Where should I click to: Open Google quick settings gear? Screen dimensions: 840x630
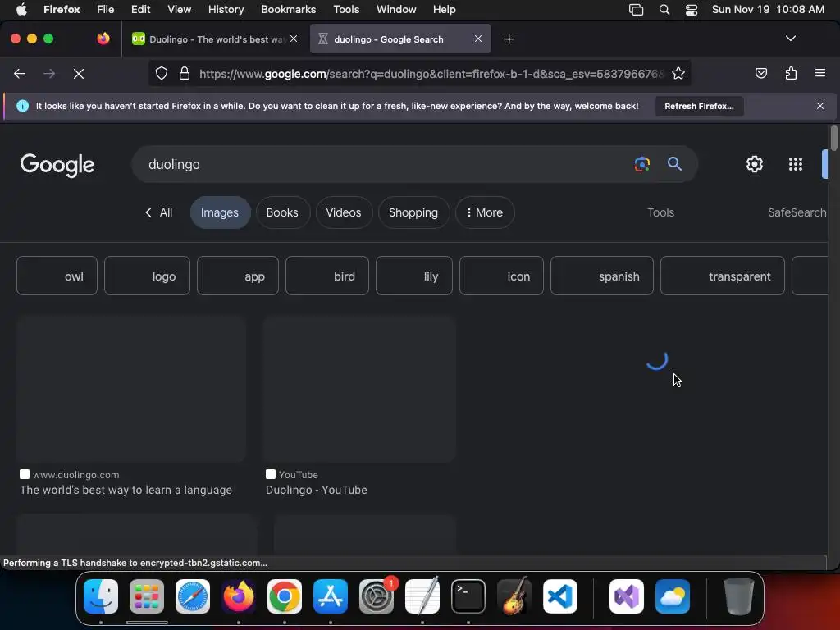[755, 164]
